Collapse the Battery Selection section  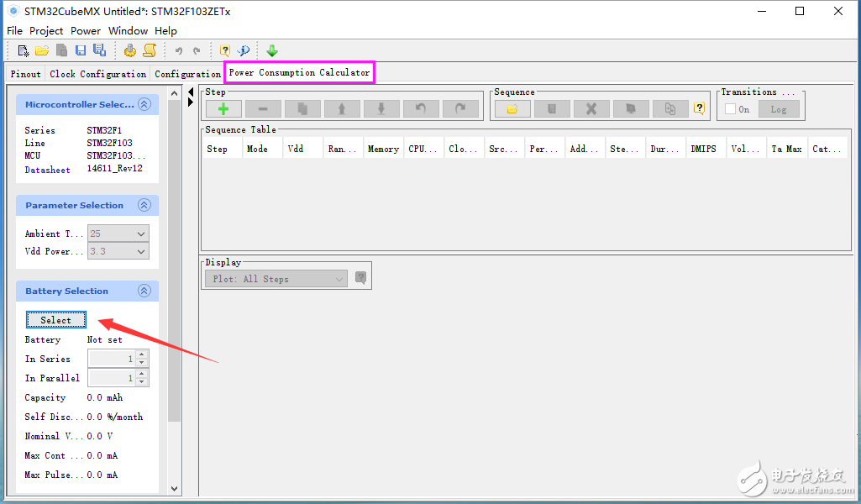(144, 291)
